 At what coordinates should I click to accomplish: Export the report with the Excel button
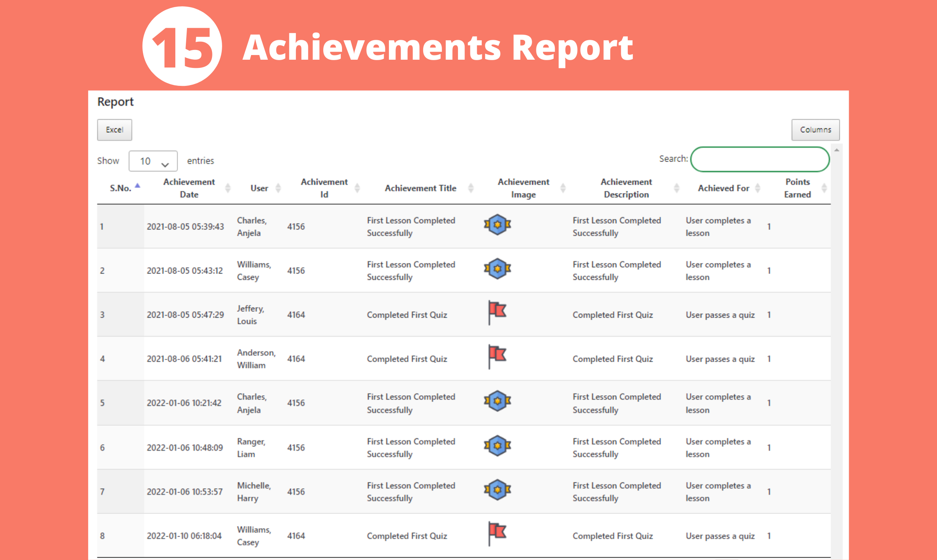[x=114, y=130]
